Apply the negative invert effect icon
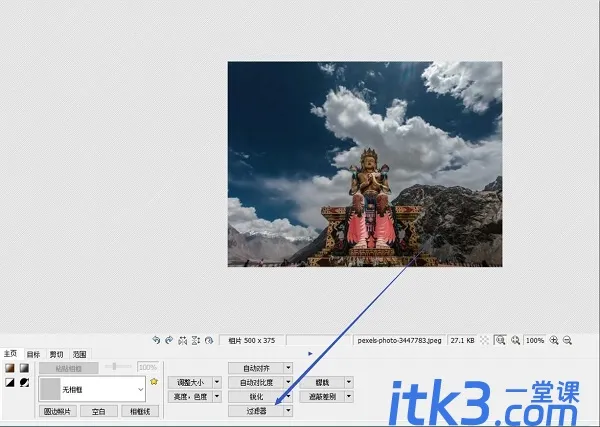 click(24, 382)
